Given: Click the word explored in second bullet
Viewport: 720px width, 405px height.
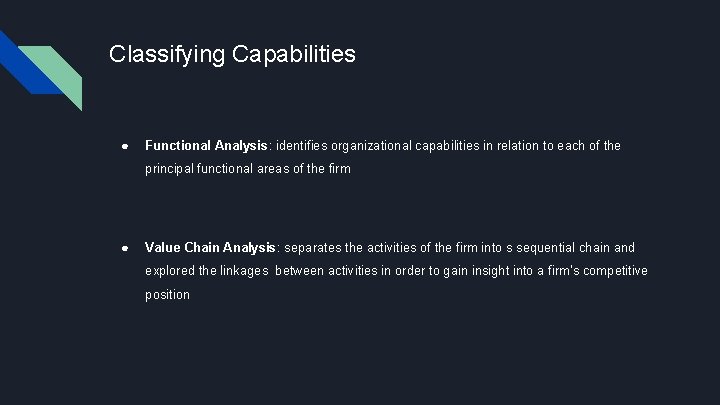Looking at the screenshot, I should [x=170, y=271].
